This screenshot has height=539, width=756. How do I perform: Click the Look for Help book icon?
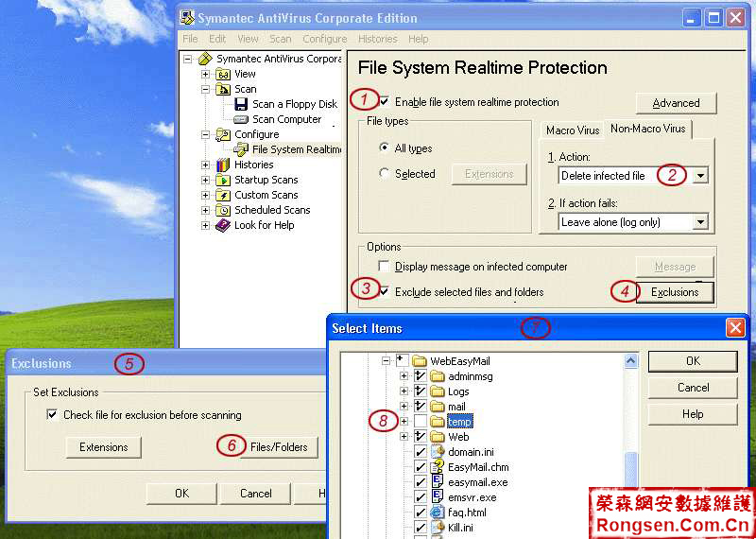click(x=223, y=225)
